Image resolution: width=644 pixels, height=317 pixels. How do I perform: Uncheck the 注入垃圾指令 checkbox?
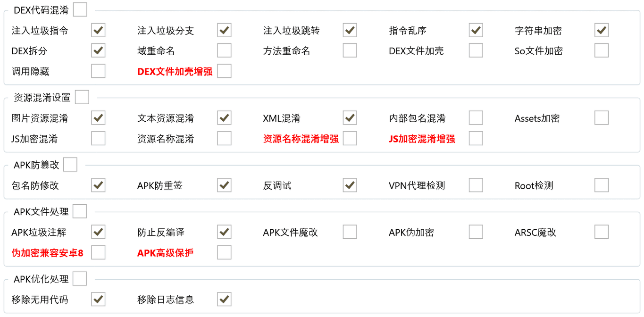click(98, 30)
